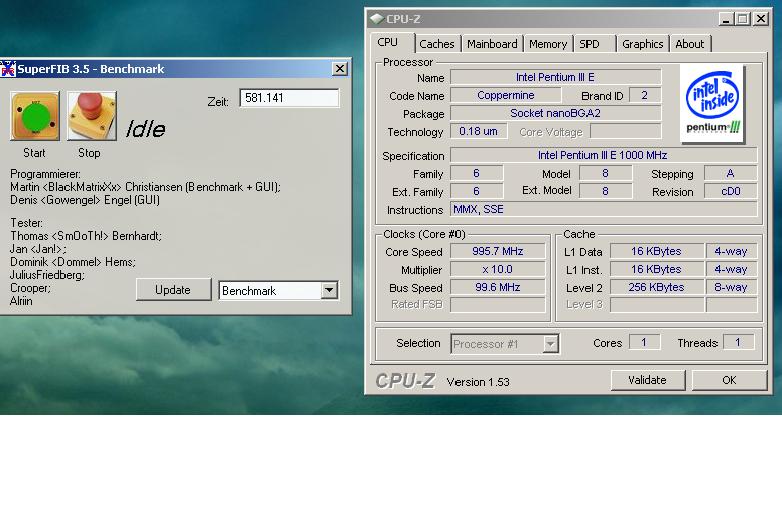The height and width of the screenshot is (525, 782).
Task: Select the SPD tab
Action: tap(594, 44)
